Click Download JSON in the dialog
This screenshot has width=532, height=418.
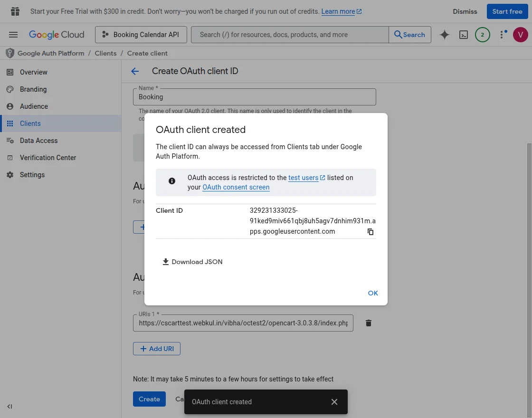(x=192, y=262)
